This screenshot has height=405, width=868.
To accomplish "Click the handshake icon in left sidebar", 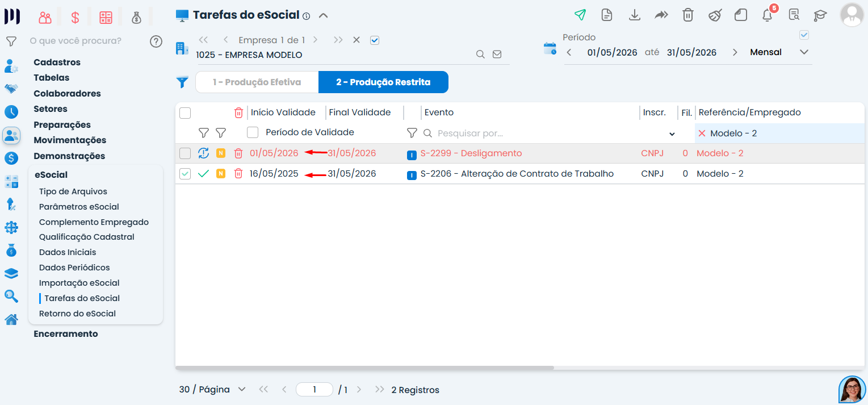I will coord(11,89).
